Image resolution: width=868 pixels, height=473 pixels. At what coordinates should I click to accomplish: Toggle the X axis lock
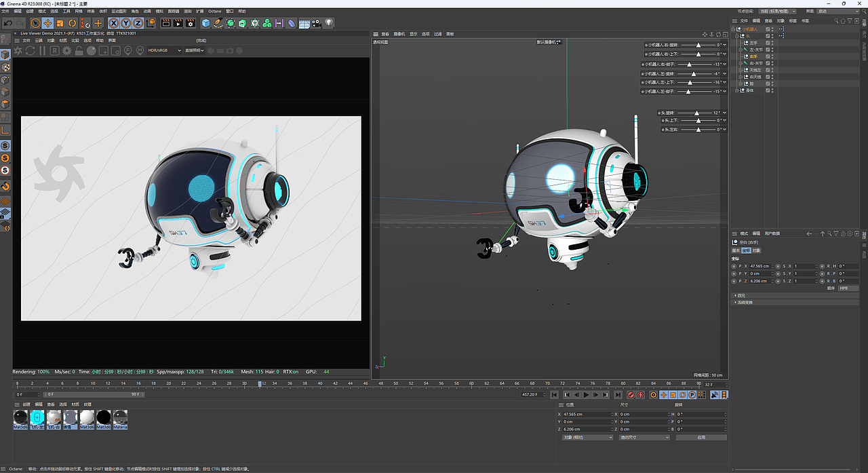click(114, 23)
